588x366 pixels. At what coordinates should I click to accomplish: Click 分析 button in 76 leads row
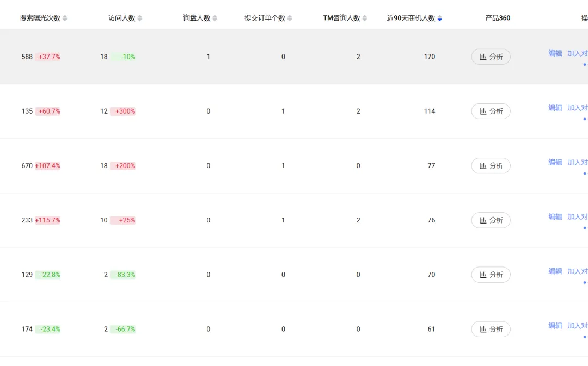pos(491,220)
